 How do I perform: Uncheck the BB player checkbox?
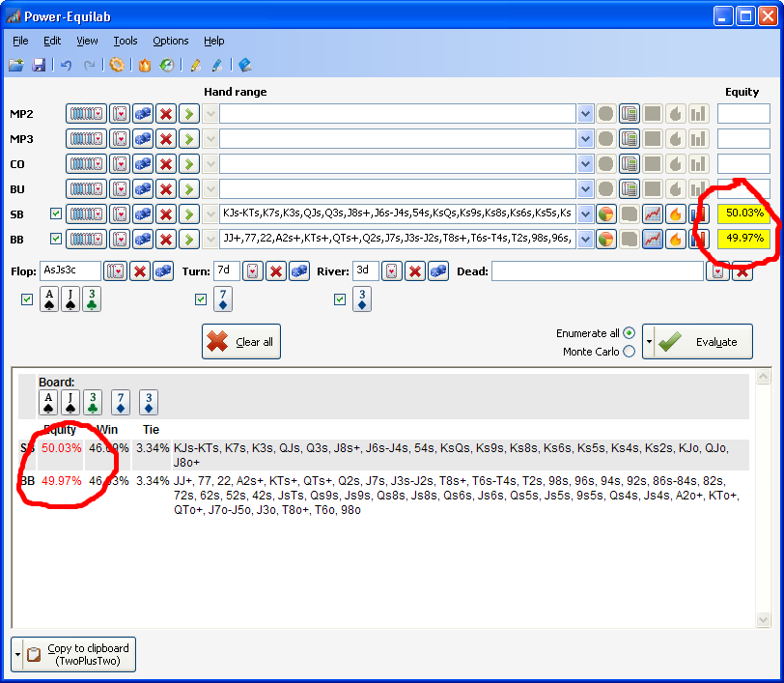56,239
